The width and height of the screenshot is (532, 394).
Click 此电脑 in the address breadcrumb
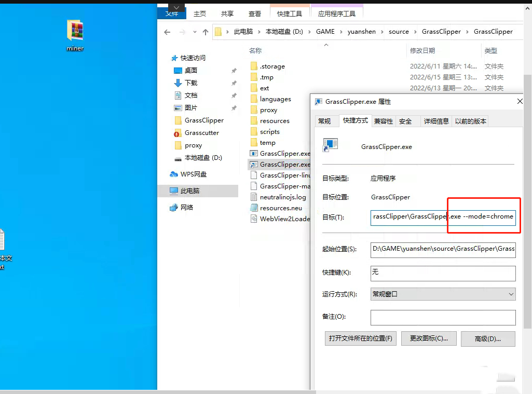[x=243, y=32]
